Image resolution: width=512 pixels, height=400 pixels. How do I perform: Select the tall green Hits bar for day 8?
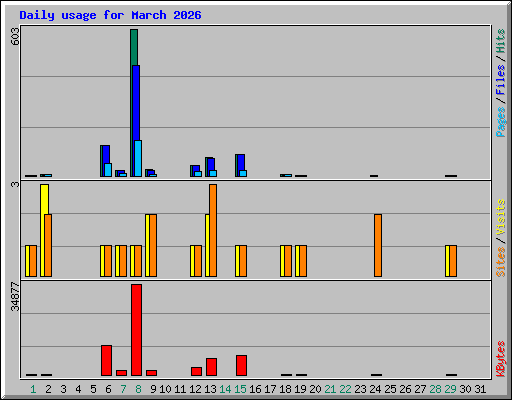pos(134,47)
